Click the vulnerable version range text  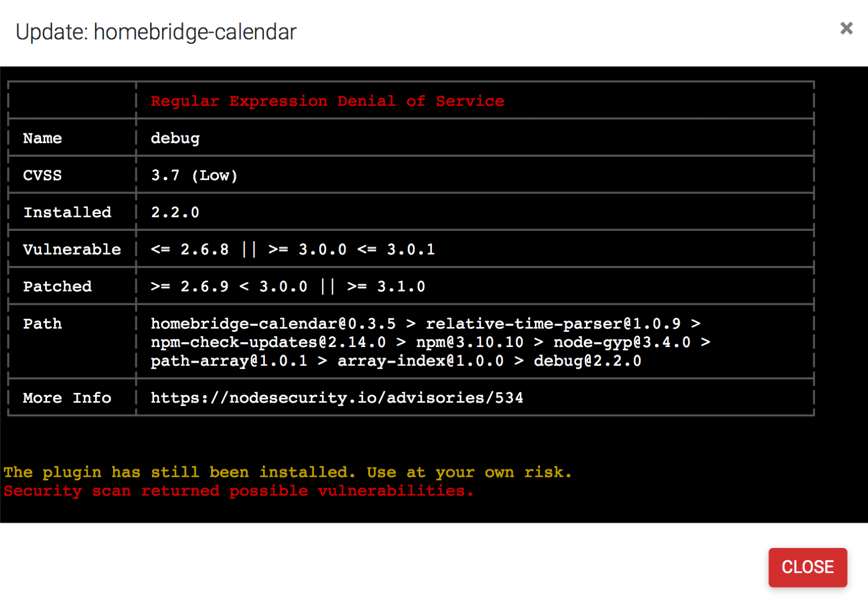tap(292, 249)
